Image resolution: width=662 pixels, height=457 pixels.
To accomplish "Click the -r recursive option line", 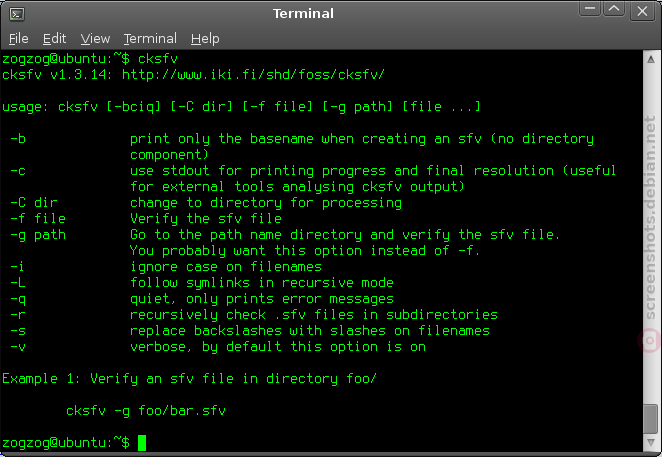I will click(x=254, y=315).
